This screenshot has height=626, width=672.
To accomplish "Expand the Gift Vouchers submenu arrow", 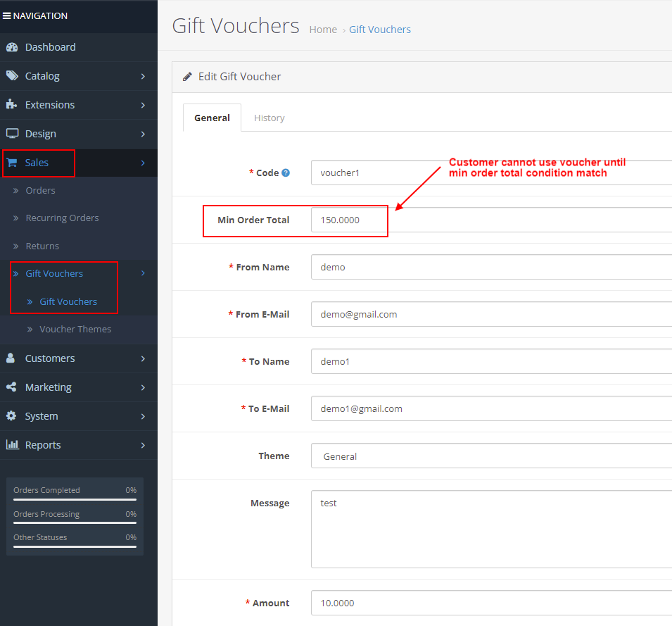I will (x=143, y=273).
